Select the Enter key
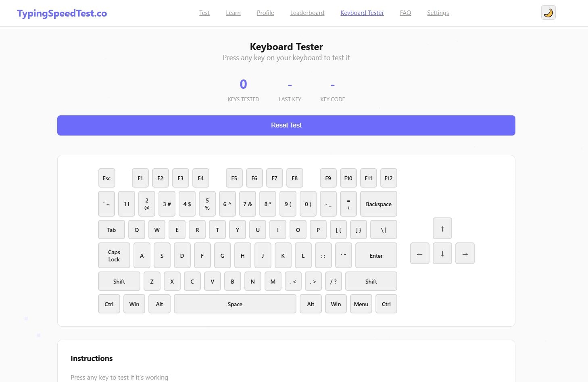Image resolution: width=588 pixels, height=382 pixels. [375, 255]
